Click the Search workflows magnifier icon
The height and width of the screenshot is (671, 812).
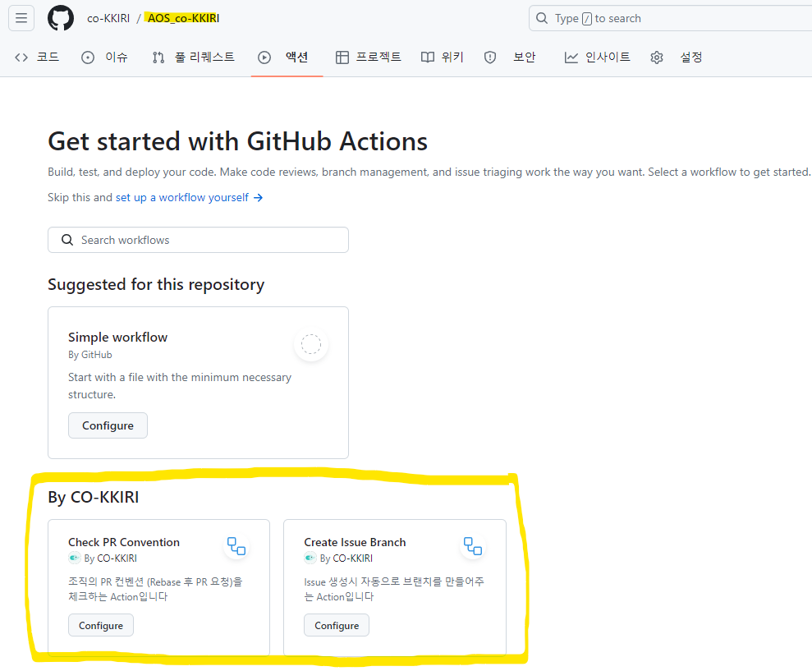point(67,240)
